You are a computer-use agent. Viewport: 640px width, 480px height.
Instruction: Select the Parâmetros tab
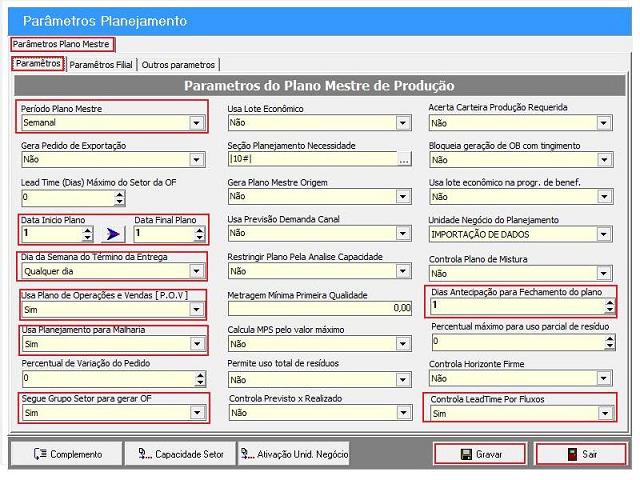coord(38,64)
